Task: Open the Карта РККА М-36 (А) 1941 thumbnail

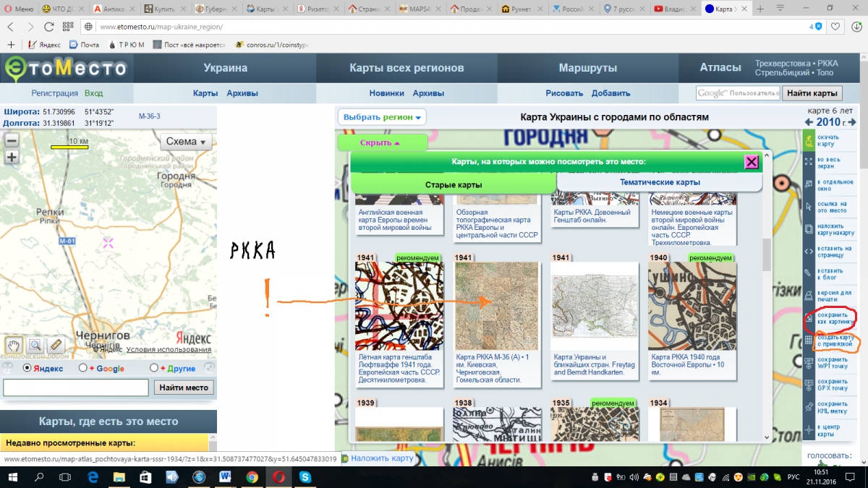Action: coord(496,307)
